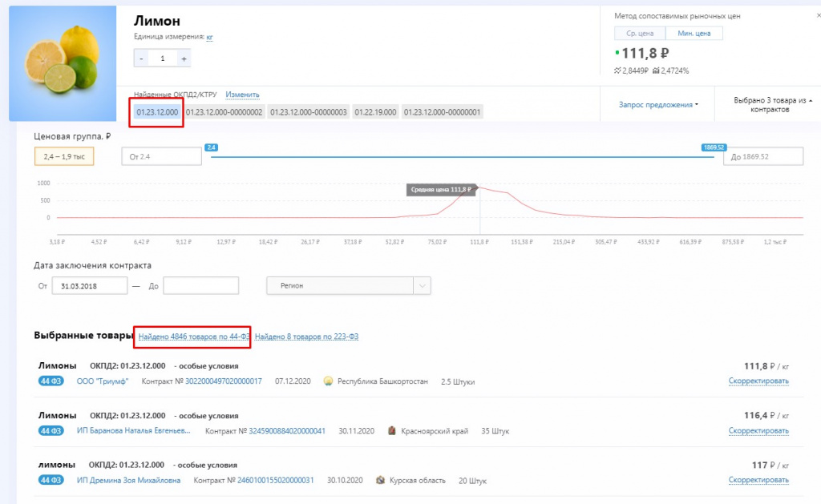Screen dimensions: 821x504
Task: Open contract № 3022000497020000017
Action: tap(224, 381)
